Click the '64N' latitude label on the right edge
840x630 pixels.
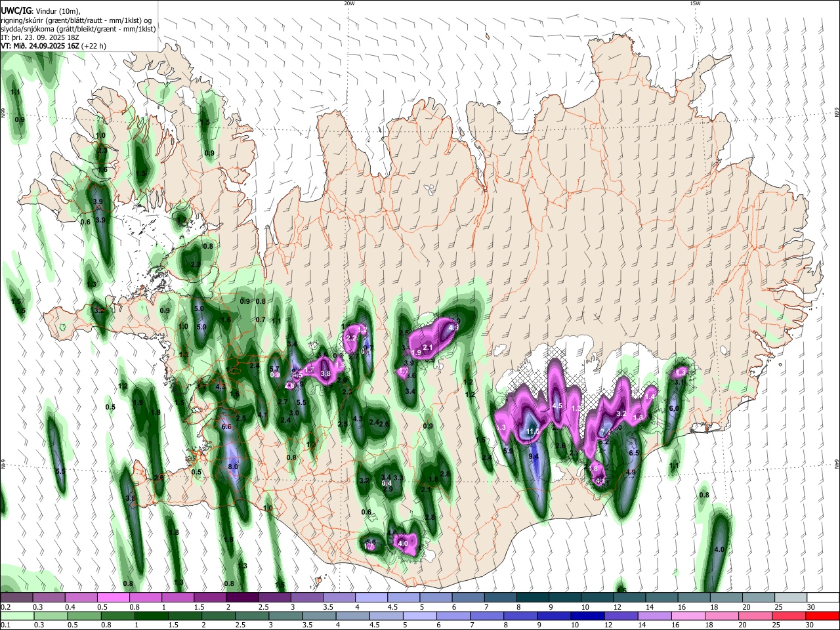point(837,463)
